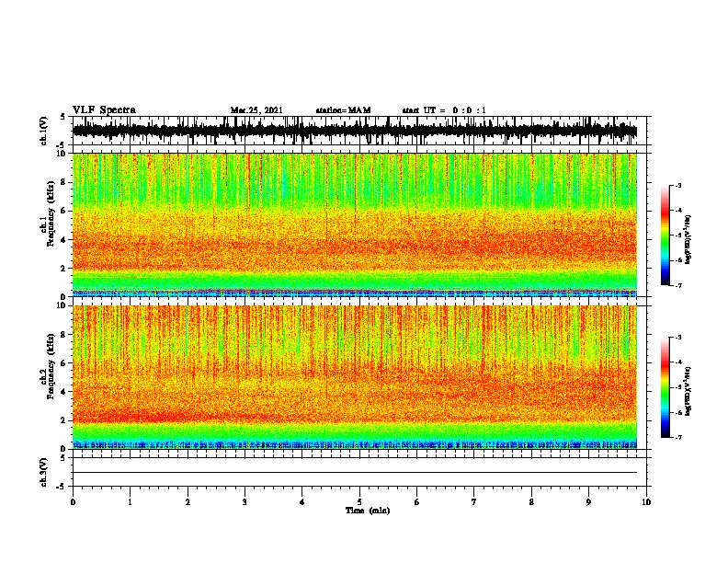The width and height of the screenshot is (728, 563).
Task: Click time axis tick label "10"
Action: tap(646, 502)
